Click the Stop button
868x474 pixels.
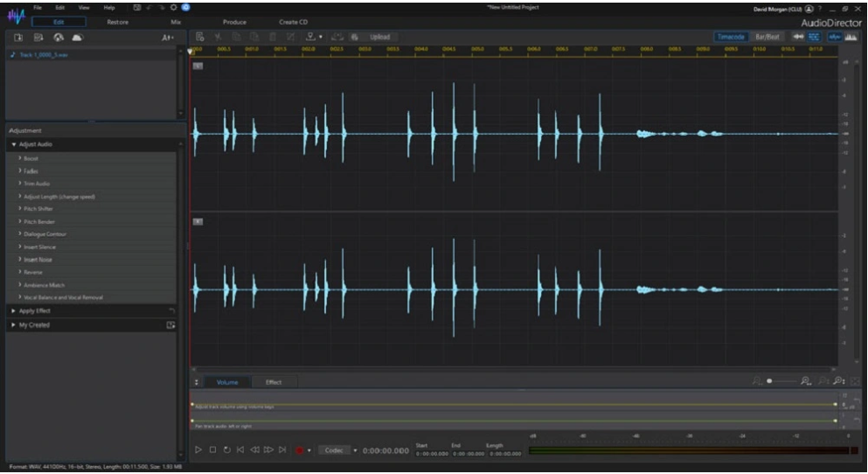coord(212,450)
